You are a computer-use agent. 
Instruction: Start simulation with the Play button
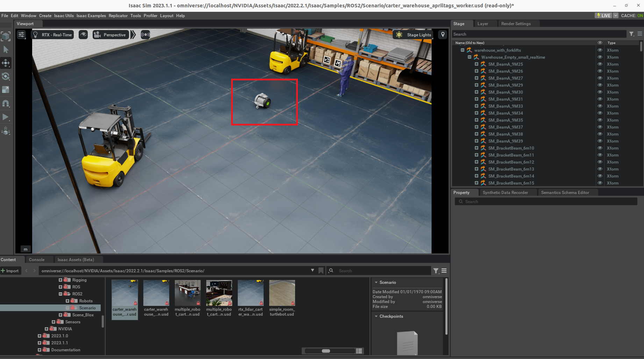click(x=6, y=117)
